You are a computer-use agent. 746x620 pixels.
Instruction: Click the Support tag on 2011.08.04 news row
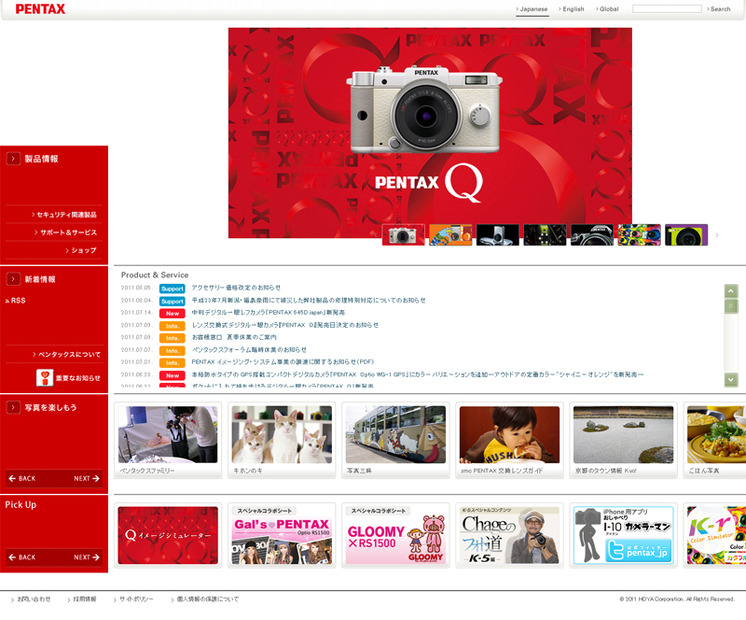pos(172,301)
